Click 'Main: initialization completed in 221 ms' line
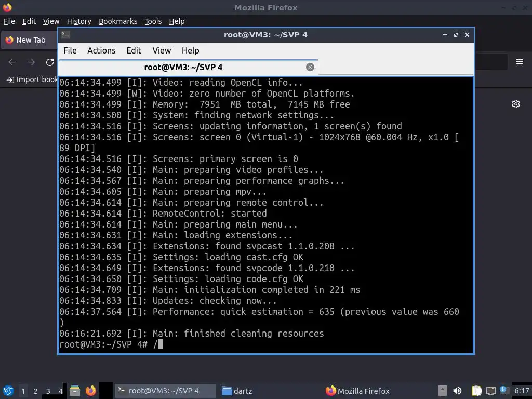532x399 pixels. coord(210,290)
